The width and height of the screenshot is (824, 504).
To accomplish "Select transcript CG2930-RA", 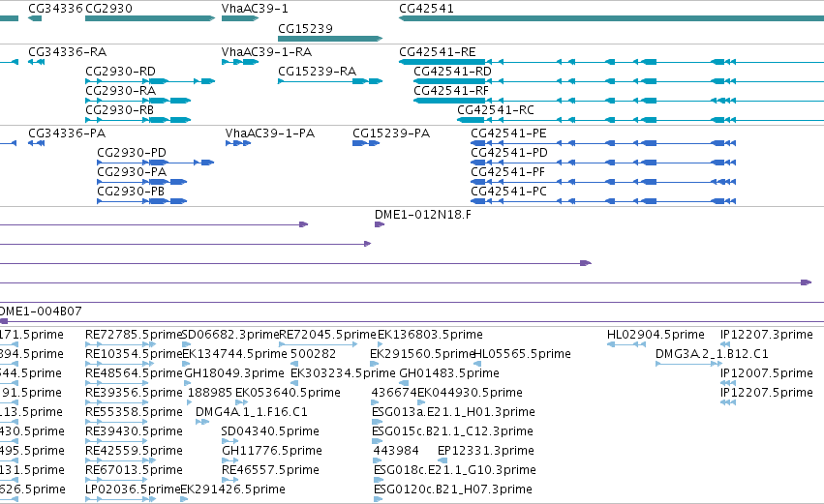I will pos(120,91).
